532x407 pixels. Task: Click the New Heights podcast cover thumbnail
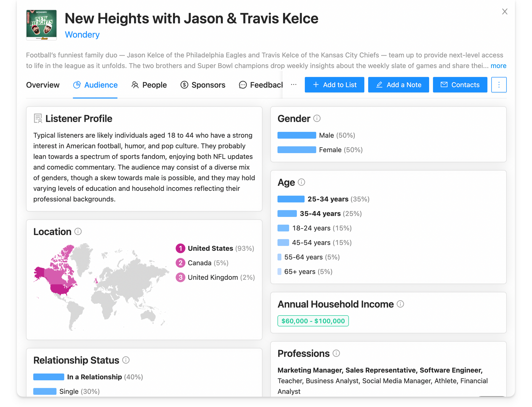(41, 25)
